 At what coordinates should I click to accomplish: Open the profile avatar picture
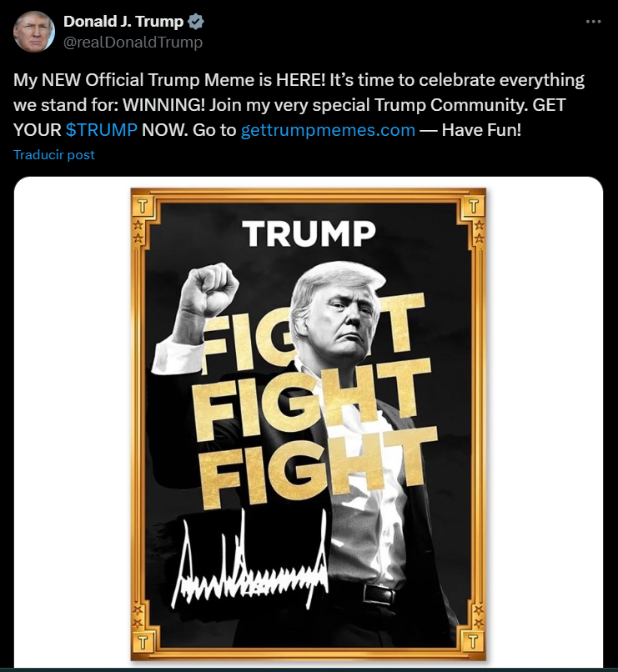34,33
